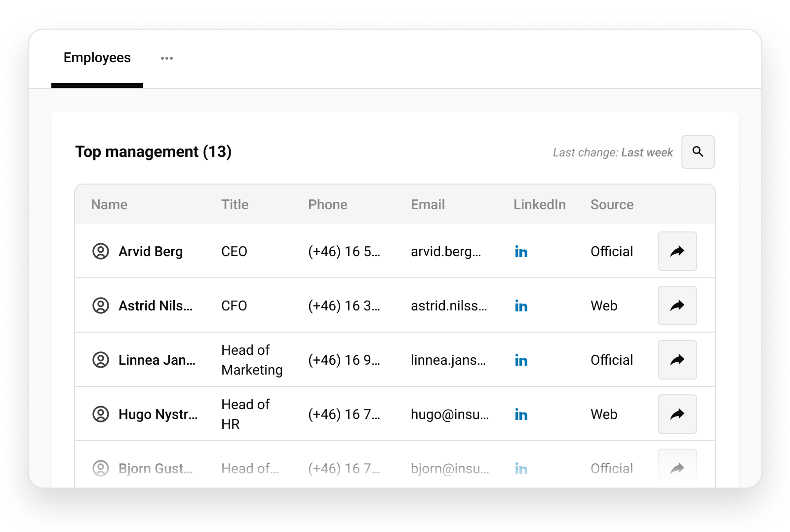Open Arvid Berg's LinkedIn profile

(x=521, y=252)
